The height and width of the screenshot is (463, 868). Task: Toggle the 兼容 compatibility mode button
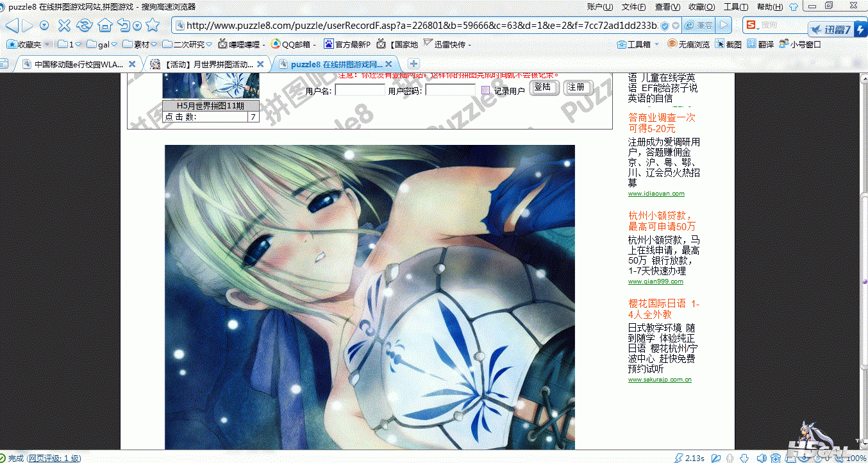pos(698,26)
